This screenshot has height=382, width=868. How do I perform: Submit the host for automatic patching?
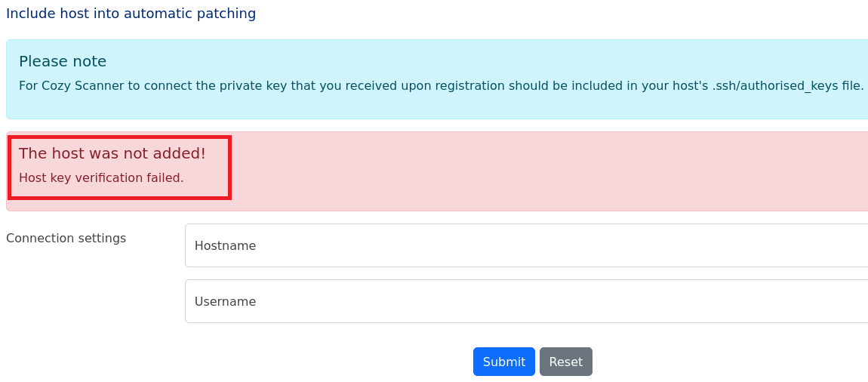click(503, 362)
